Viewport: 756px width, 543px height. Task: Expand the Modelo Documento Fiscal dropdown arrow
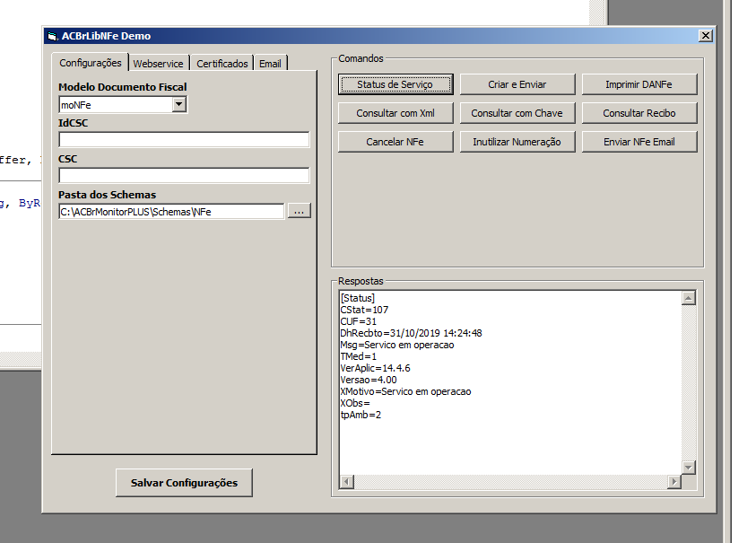tap(178, 104)
